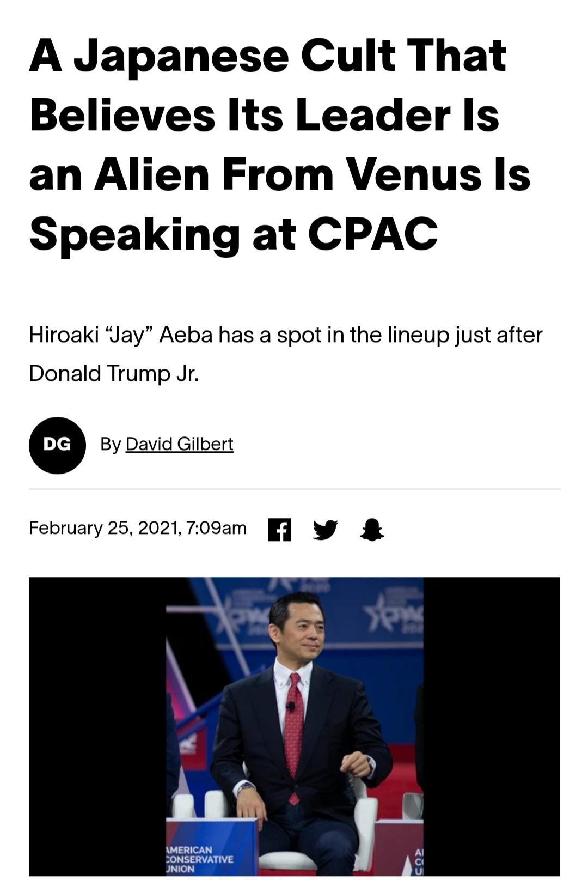Open David Gilbert's author page

179,444
